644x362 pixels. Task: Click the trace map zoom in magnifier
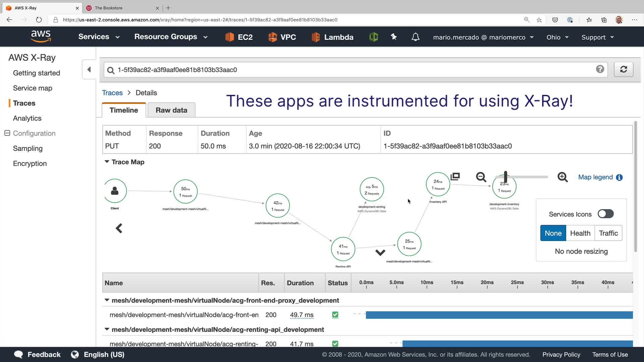(562, 177)
